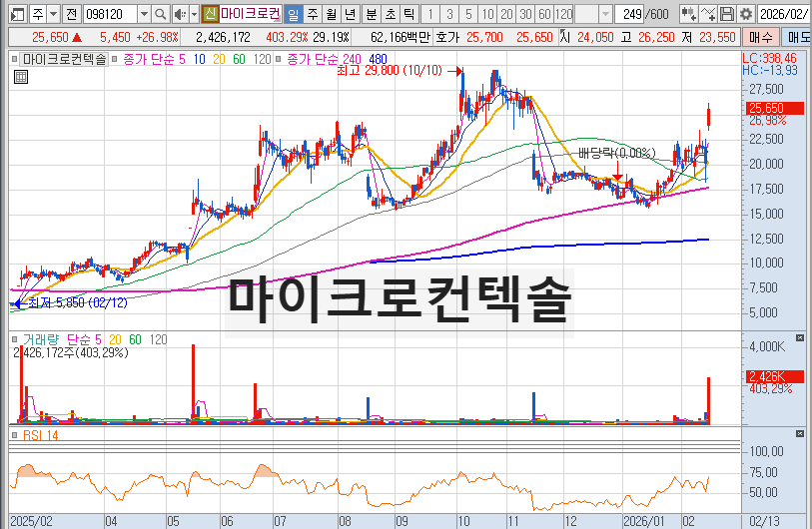812x529 pixels.
Task: Click the 403.29% volume ratio in quote bar
Action: point(287,37)
